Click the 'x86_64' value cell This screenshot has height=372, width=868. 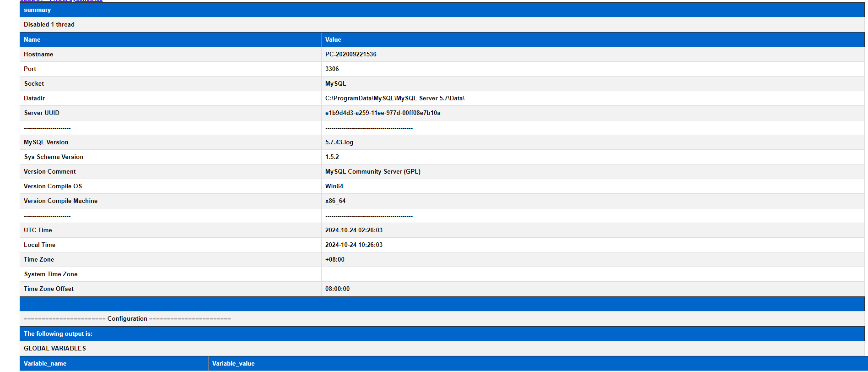(x=593, y=201)
